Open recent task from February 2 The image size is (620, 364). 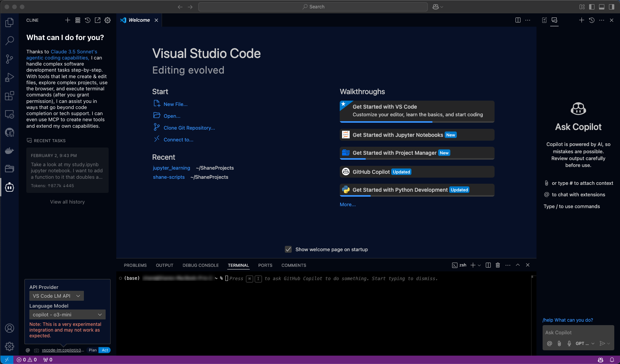pyautogui.click(x=67, y=170)
